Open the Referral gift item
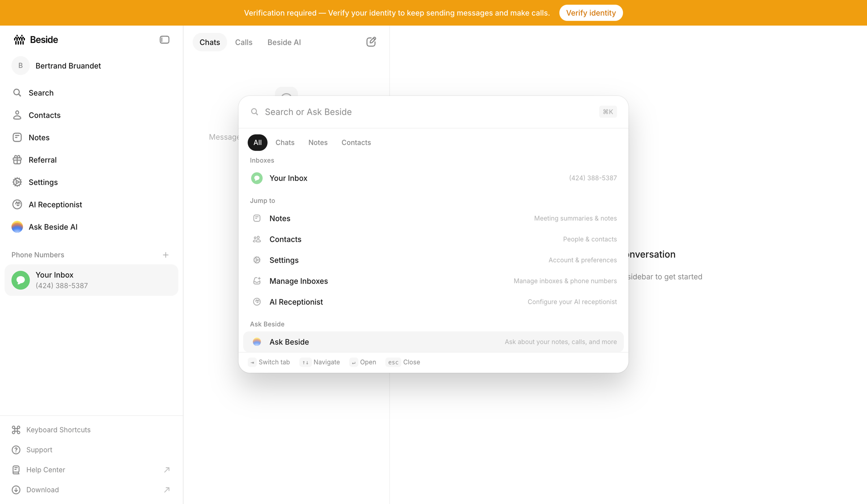The image size is (867, 504). [x=91, y=160]
